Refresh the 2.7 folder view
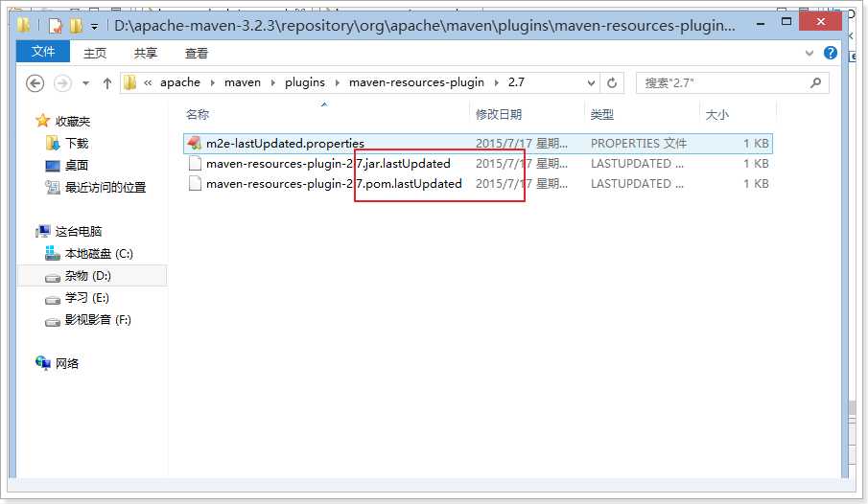868x504 pixels. [x=612, y=83]
